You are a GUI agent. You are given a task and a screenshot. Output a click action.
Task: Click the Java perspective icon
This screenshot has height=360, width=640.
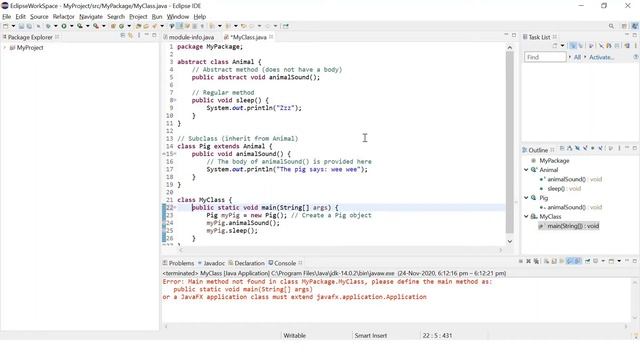click(x=635, y=26)
